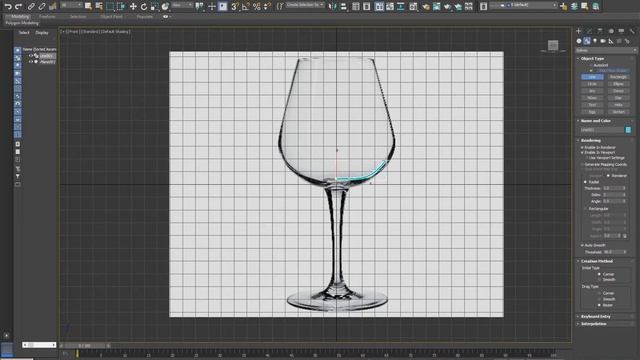Image resolution: width=640 pixels, height=360 pixels.
Task: Toggle the Auto Smooth checkbox
Action: 583,245
